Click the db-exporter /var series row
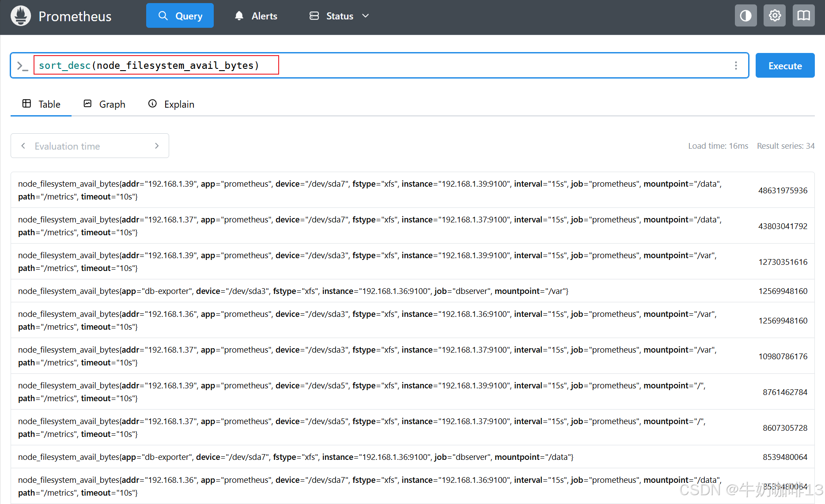This screenshot has width=825, height=504. point(412,291)
